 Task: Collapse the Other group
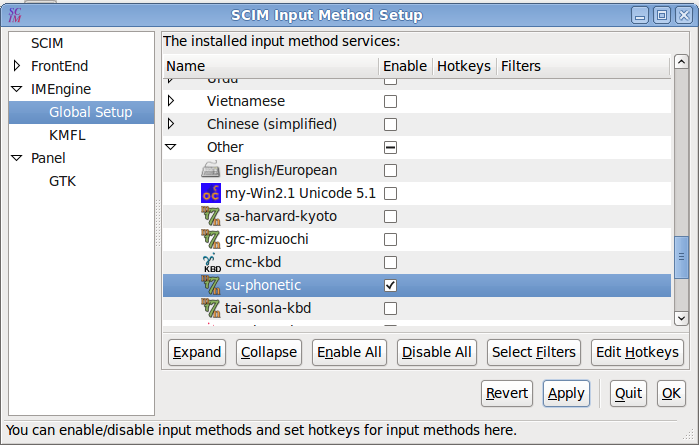tap(171, 147)
